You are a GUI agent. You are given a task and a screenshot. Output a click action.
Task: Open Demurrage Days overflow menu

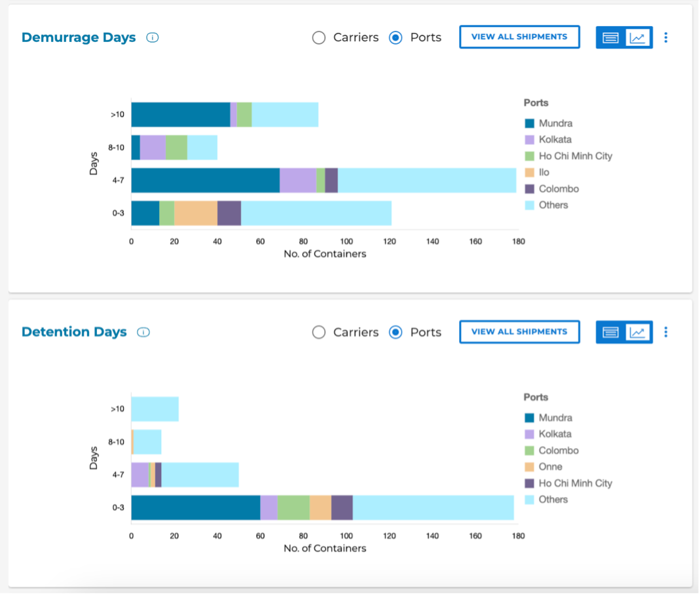coord(666,37)
